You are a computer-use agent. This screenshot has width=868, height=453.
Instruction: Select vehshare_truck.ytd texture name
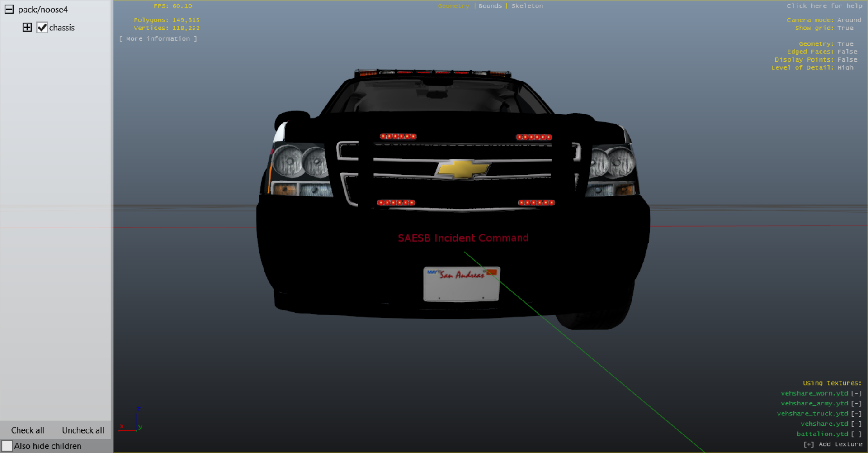(812, 414)
